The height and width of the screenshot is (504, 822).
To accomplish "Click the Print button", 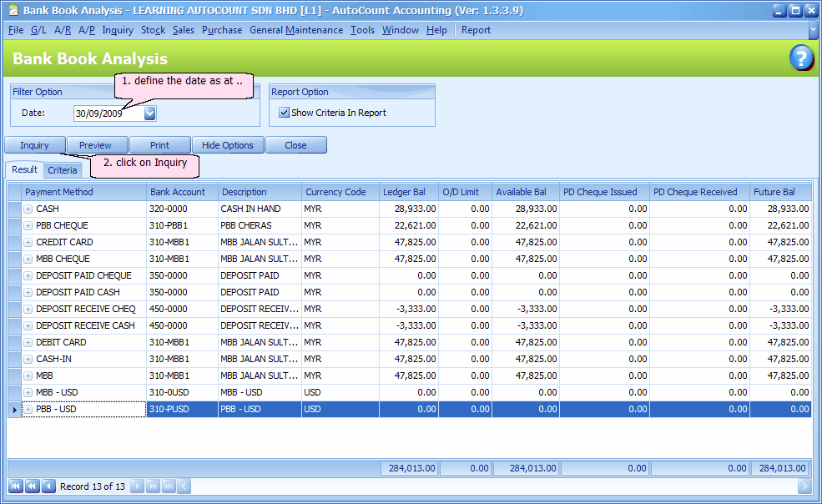I will click(160, 144).
